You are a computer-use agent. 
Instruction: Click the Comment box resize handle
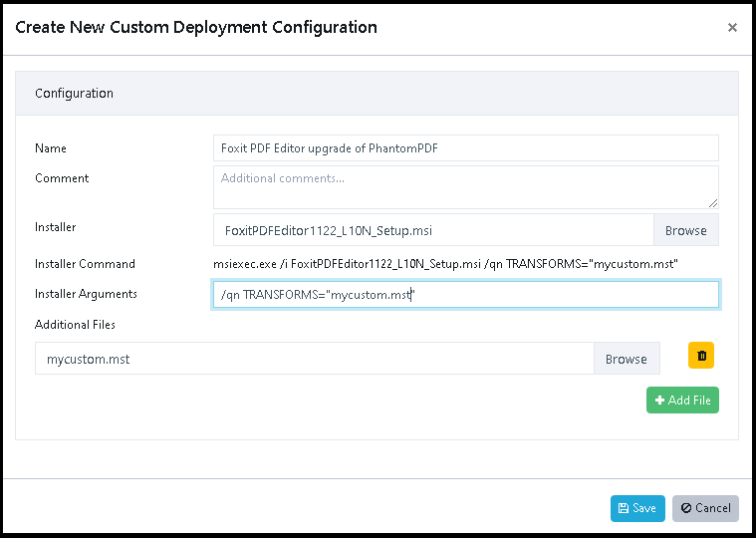712,203
